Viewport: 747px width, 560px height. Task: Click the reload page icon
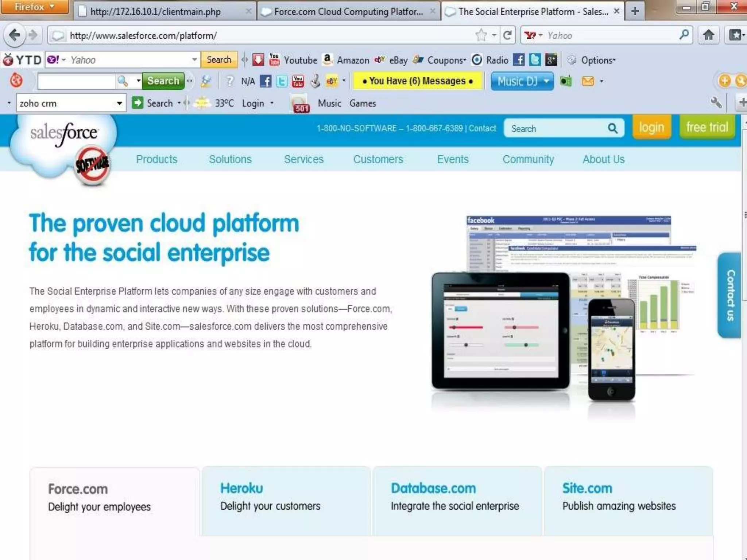pyautogui.click(x=507, y=35)
